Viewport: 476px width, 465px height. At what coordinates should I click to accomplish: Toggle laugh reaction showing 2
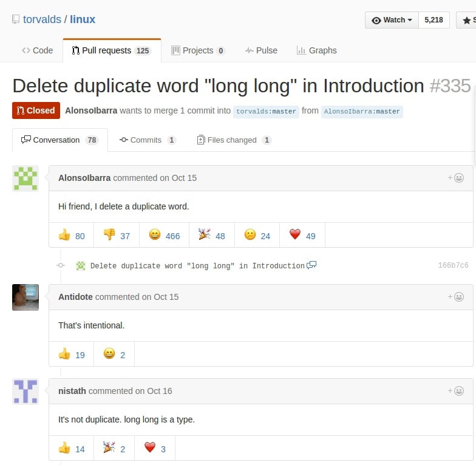click(114, 355)
